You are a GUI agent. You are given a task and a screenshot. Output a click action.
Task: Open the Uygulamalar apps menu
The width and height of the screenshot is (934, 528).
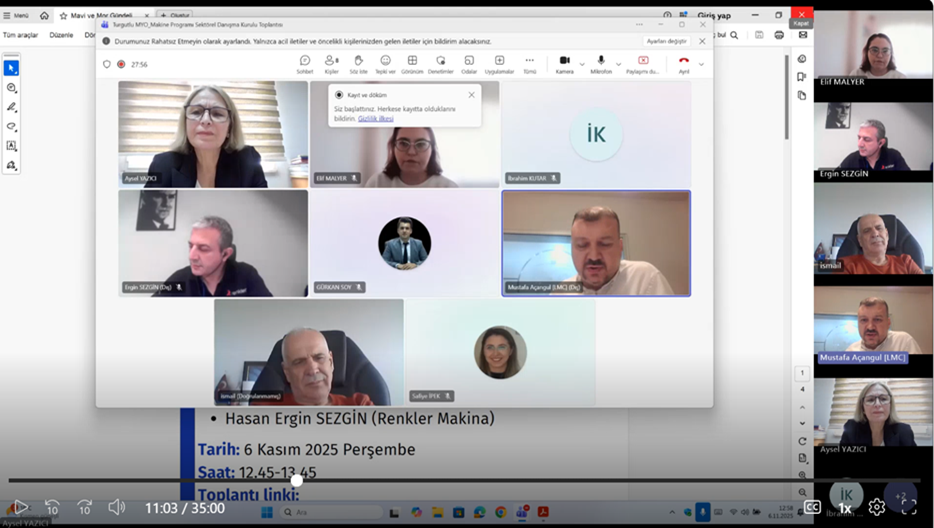[499, 63]
